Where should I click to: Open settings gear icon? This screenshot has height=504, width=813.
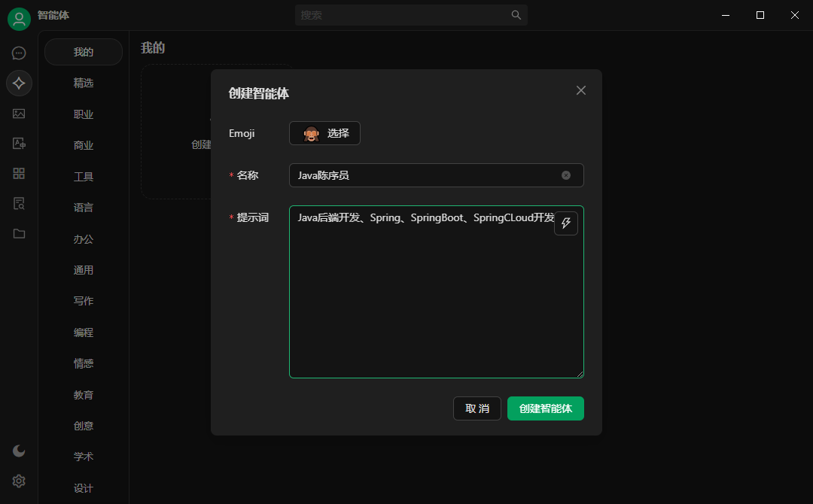click(19, 481)
